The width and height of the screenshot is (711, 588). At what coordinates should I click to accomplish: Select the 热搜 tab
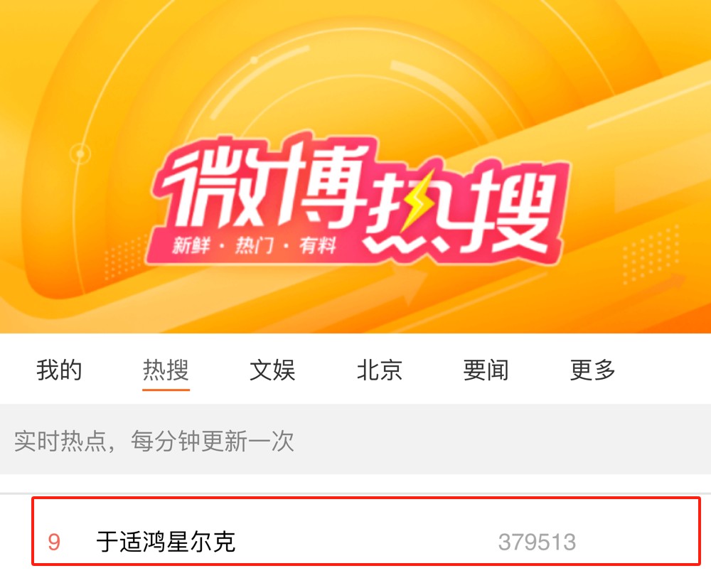(x=166, y=370)
